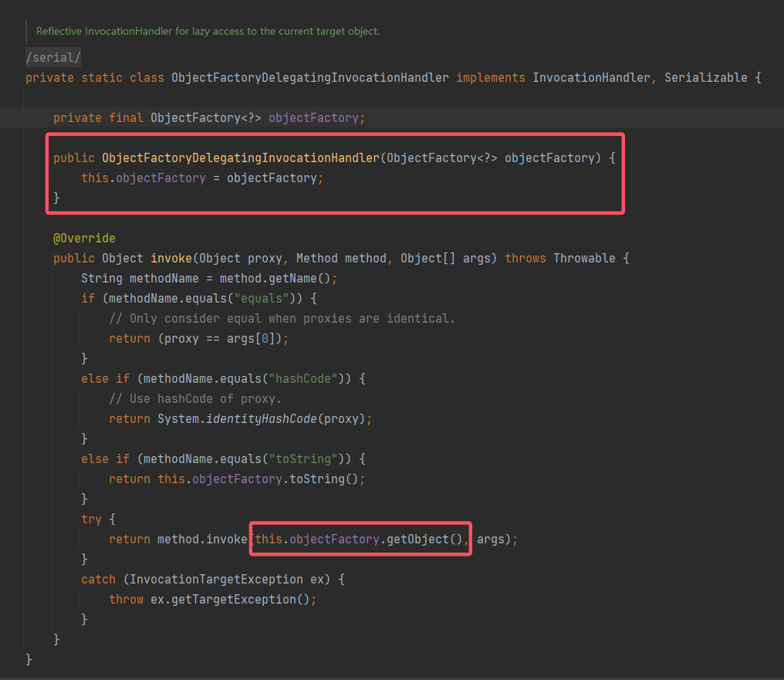The height and width of the screenshot is (680, 784).
Task: Place cursor on the "final" keyword
Action: 126,118
